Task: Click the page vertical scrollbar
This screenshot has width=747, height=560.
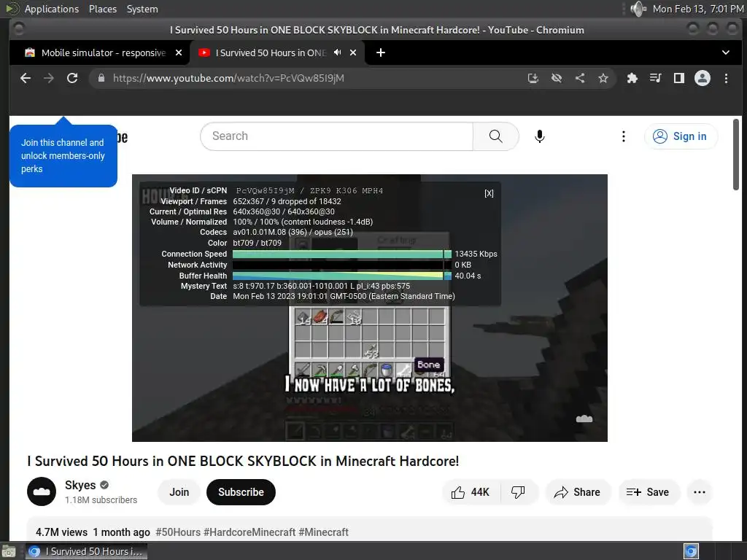Action: [737, 155]
